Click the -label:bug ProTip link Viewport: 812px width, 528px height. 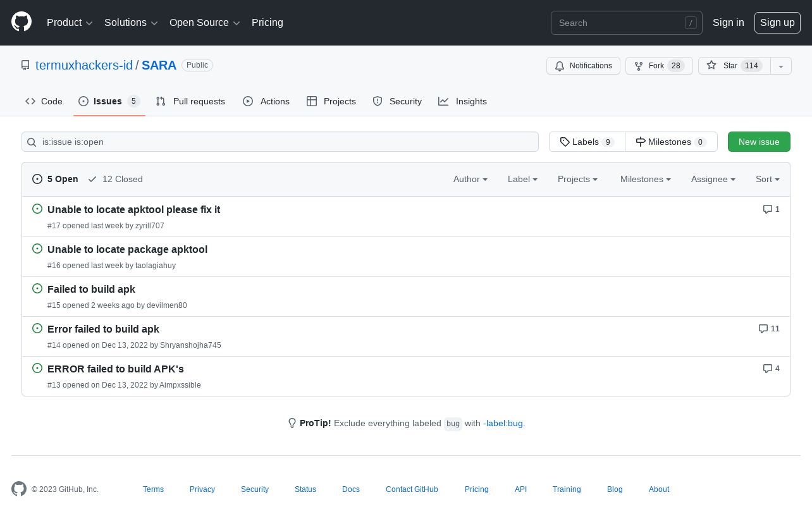pos(503,423)
